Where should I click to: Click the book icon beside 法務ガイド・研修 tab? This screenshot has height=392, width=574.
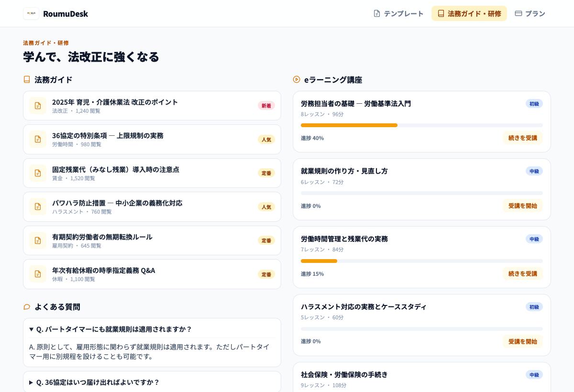441,13
